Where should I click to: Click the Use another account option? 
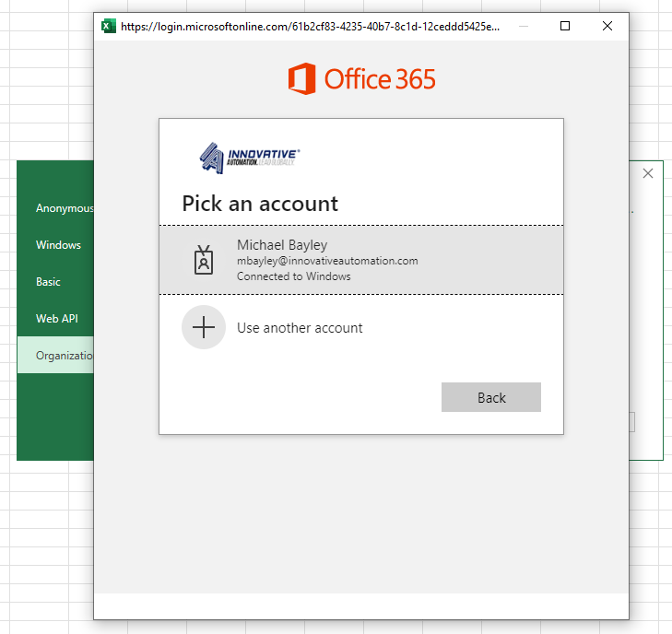click(x=360, y=327)
